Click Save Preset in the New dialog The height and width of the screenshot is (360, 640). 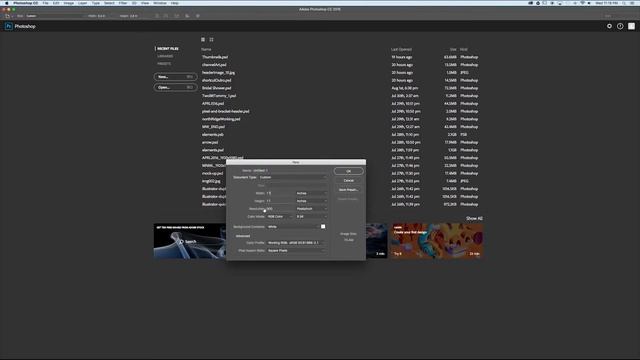(349, 190)
